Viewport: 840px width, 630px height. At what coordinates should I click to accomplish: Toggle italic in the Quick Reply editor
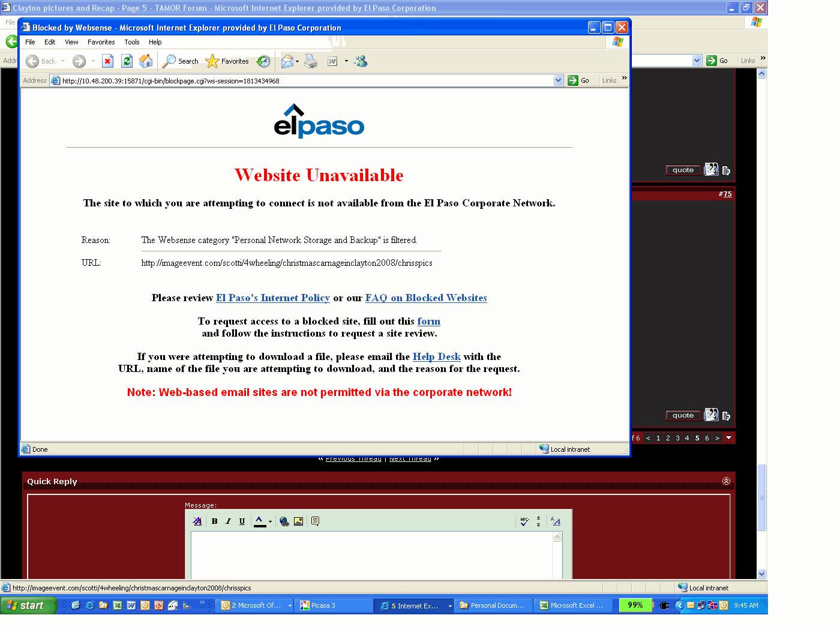(228, 521)
